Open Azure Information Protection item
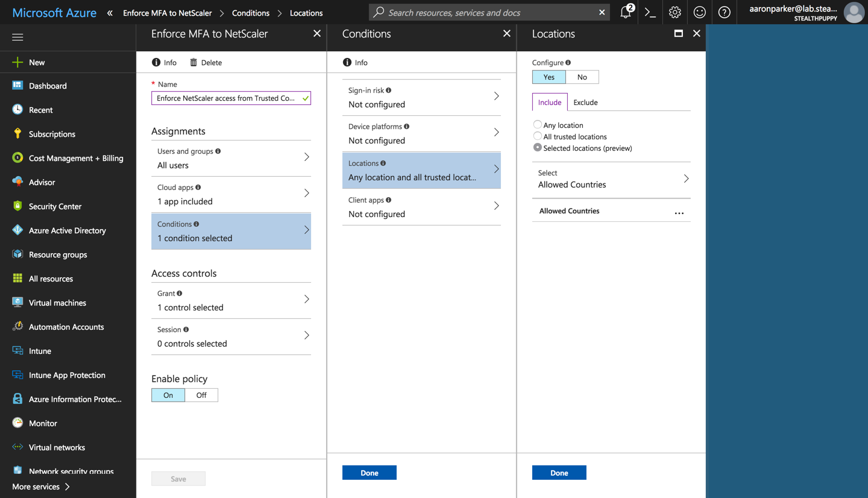This screenshot has width=868, height=498. coord(68,399)
